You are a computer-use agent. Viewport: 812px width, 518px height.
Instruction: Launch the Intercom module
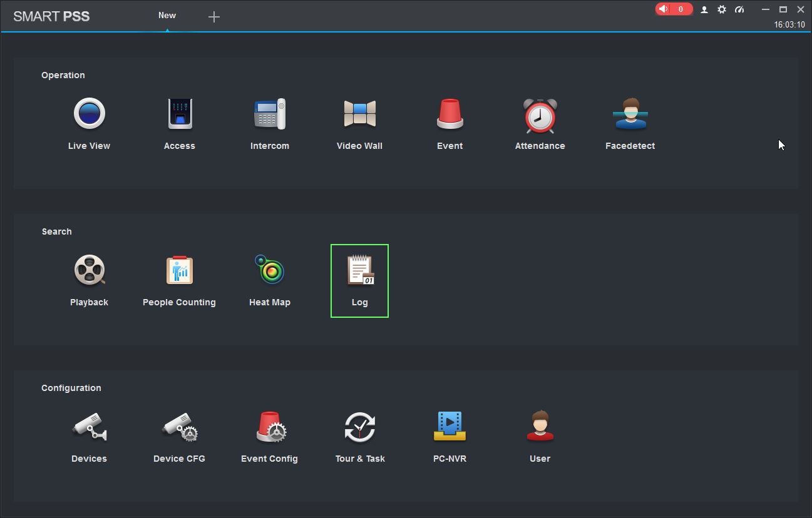tap(269, 124)
